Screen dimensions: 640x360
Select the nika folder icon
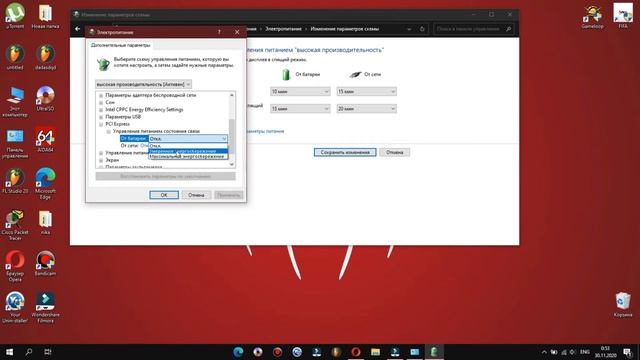click(45, 222)
